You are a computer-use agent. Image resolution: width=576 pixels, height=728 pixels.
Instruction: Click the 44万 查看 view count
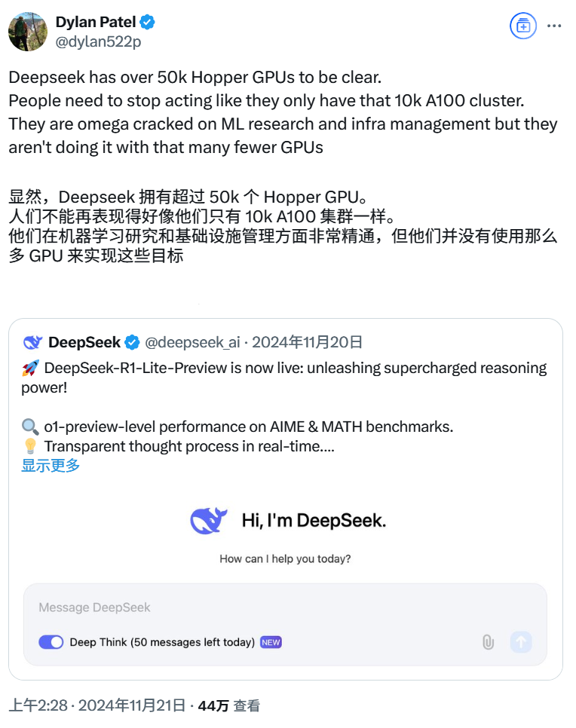[x=229, y=705]
